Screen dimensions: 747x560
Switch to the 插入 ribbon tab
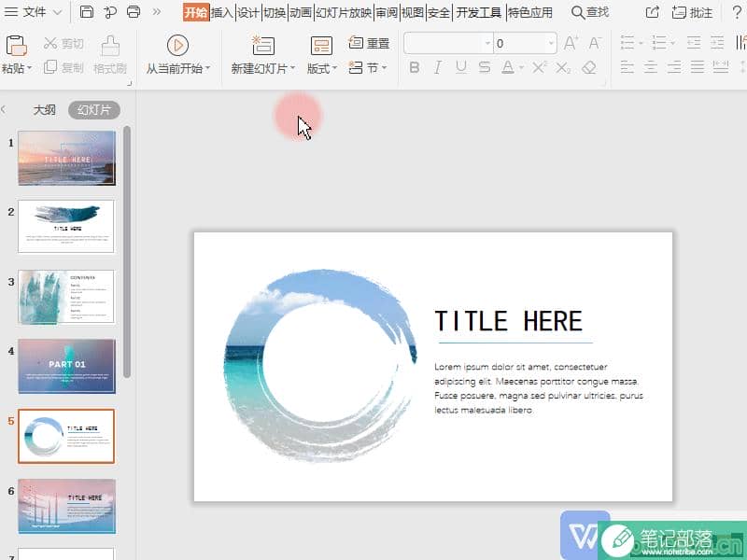tap(222, 12)
